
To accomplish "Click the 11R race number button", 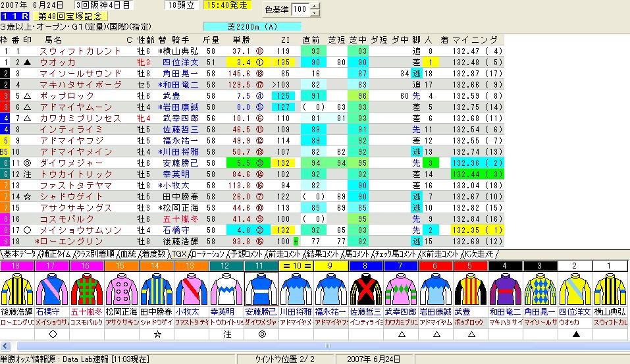I will click(x=15, y=16).
